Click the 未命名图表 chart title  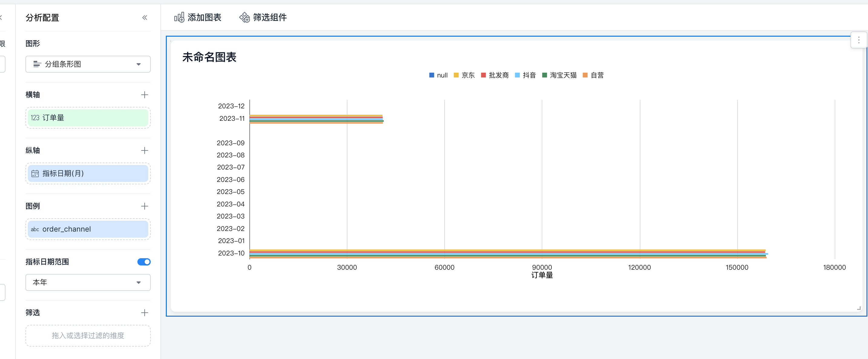coord(209,57)
